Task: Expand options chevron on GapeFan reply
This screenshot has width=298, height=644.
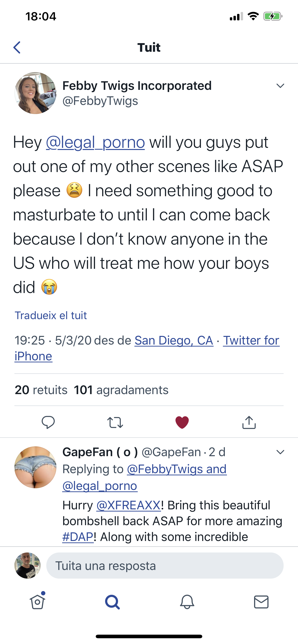Action: [280, 452]
